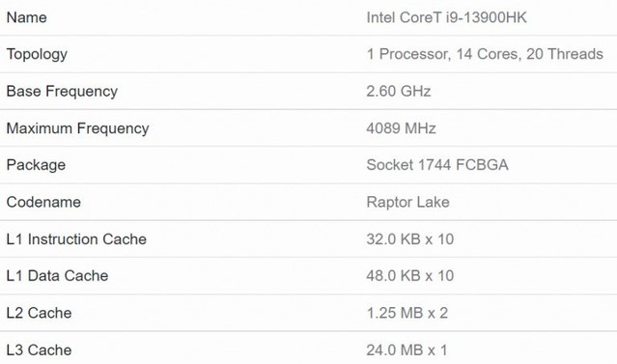Select the 48.0 KB x 10 value

point(410,275)
